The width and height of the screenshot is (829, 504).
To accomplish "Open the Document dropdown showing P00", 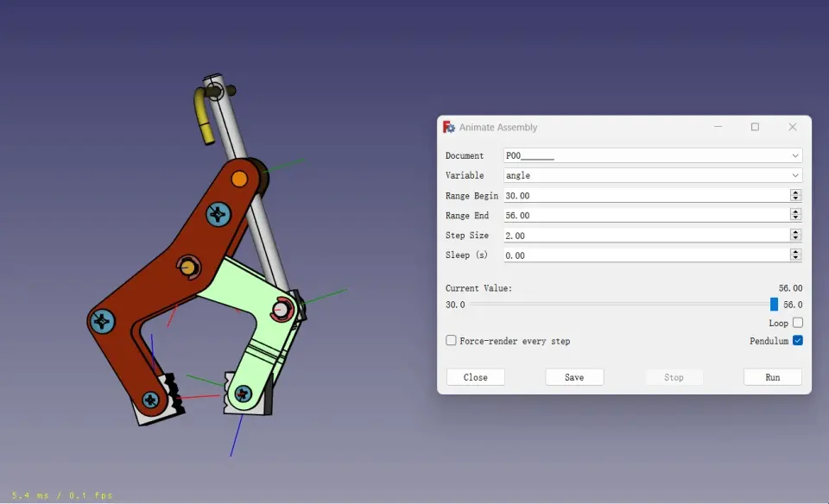I will coord(653,155).
